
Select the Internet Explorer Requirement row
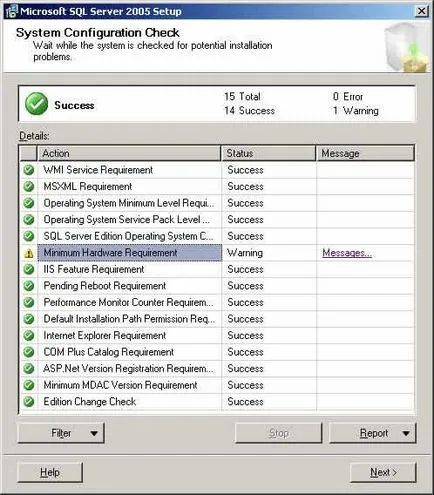[217, 336]
